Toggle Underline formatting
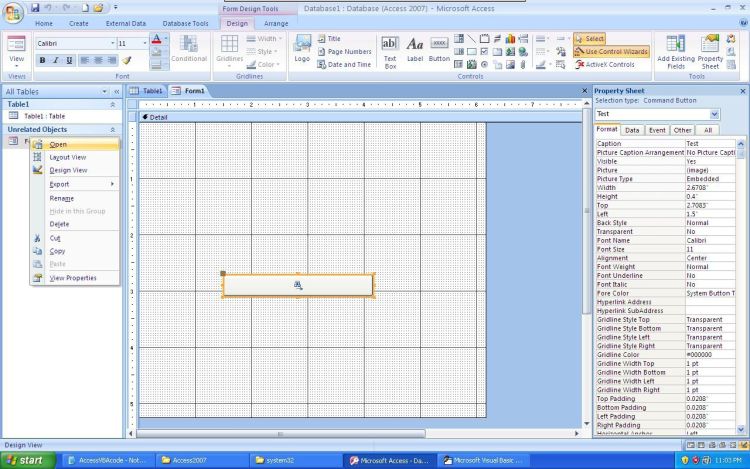Screen dimensions: 750x469 (x=69, y=60)
